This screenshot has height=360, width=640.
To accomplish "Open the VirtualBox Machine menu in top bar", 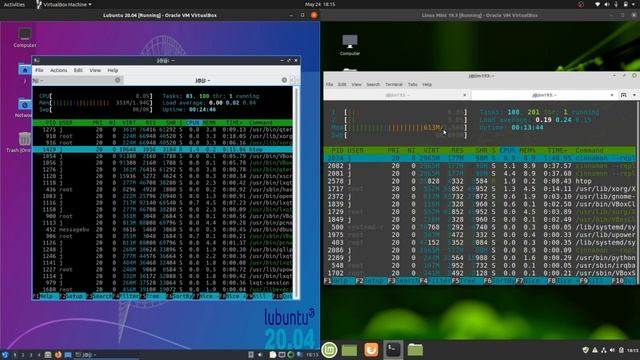I will tap(64, 4).
